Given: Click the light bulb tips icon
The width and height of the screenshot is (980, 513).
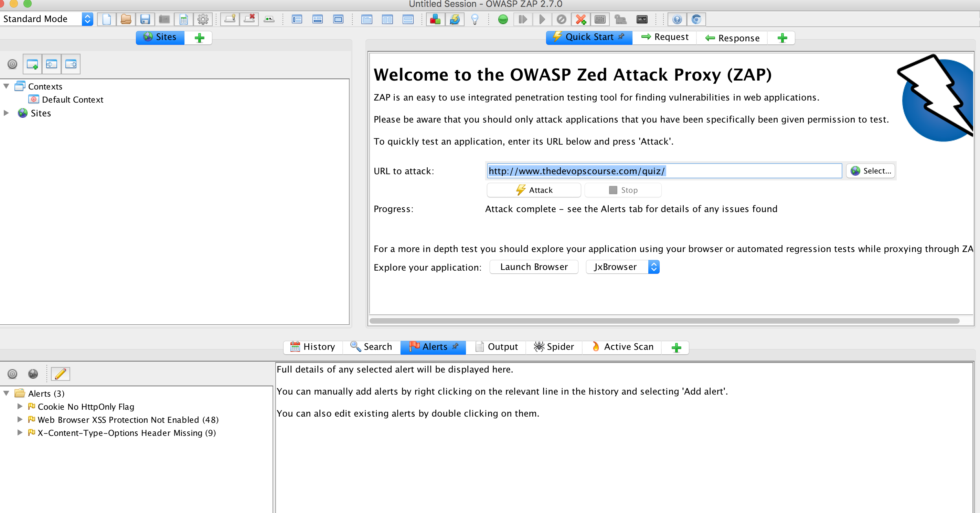Looking at the screenshot, I should (475, 19).
